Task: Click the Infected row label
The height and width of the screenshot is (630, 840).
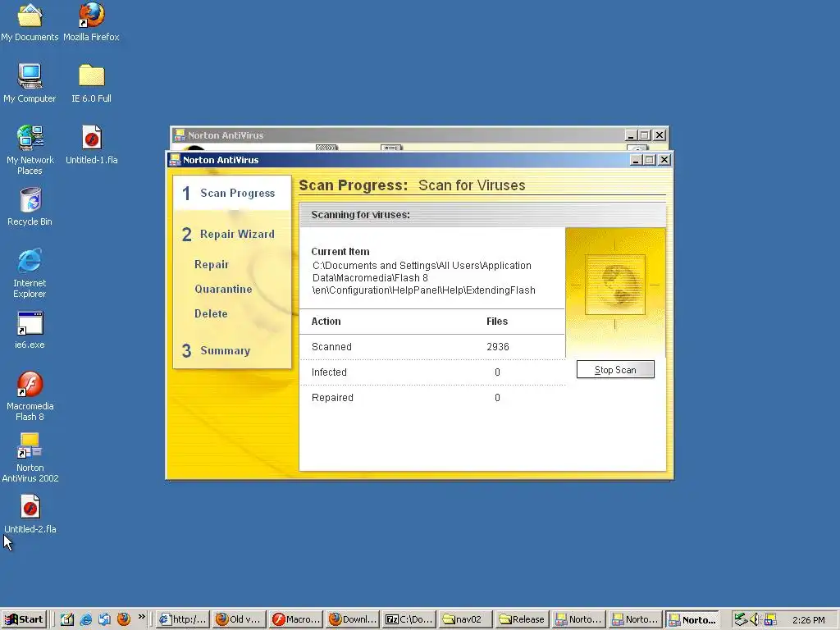Action: pos(329,372)
